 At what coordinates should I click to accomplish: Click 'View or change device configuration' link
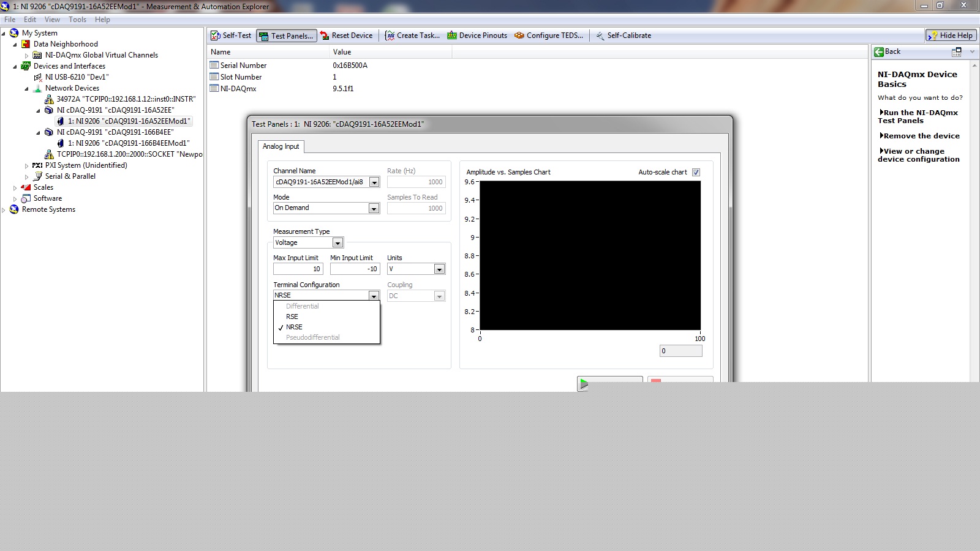919,155
